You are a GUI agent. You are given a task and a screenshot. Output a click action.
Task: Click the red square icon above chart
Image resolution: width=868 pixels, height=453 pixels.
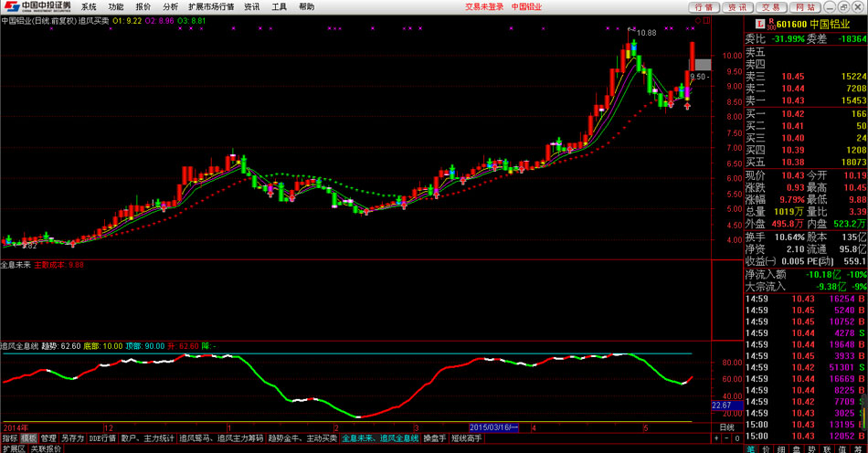706,21
